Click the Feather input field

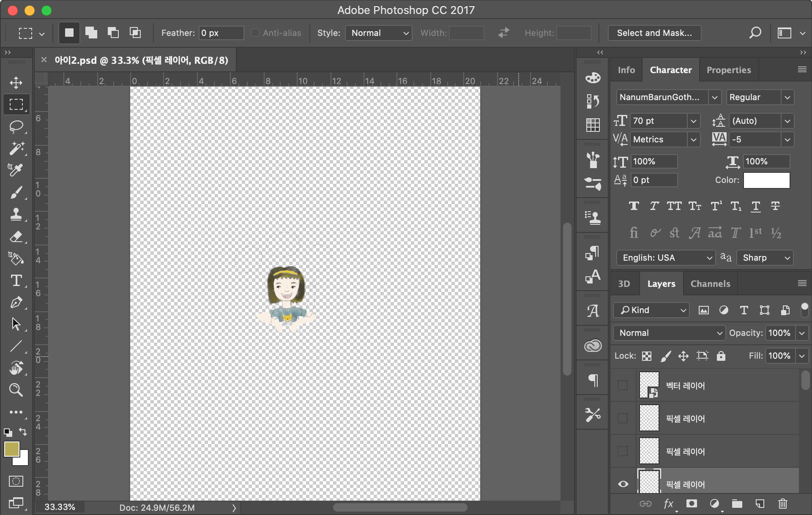point(221,33)
